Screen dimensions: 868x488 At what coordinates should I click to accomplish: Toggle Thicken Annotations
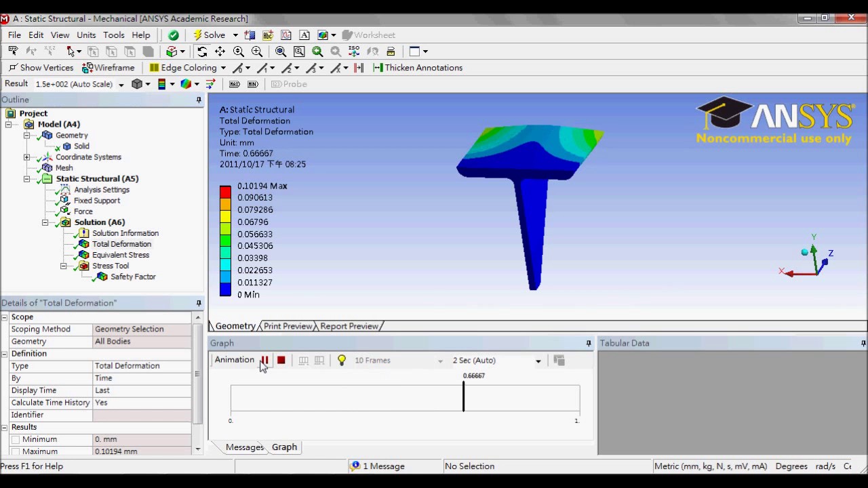[x=418, y=68]
